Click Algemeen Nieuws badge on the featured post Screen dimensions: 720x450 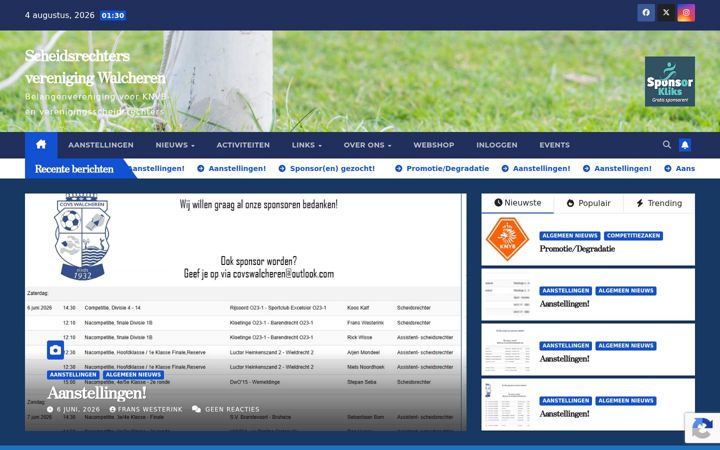point(133,375)
